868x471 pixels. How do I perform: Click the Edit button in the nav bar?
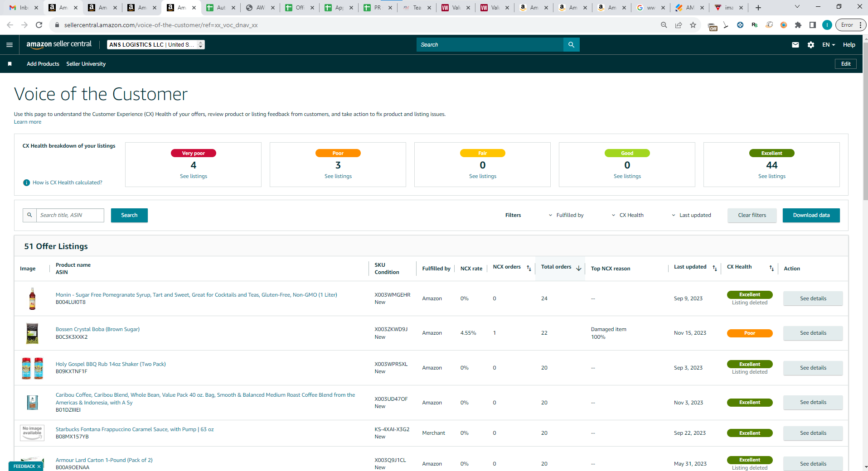tap(846, 64)
